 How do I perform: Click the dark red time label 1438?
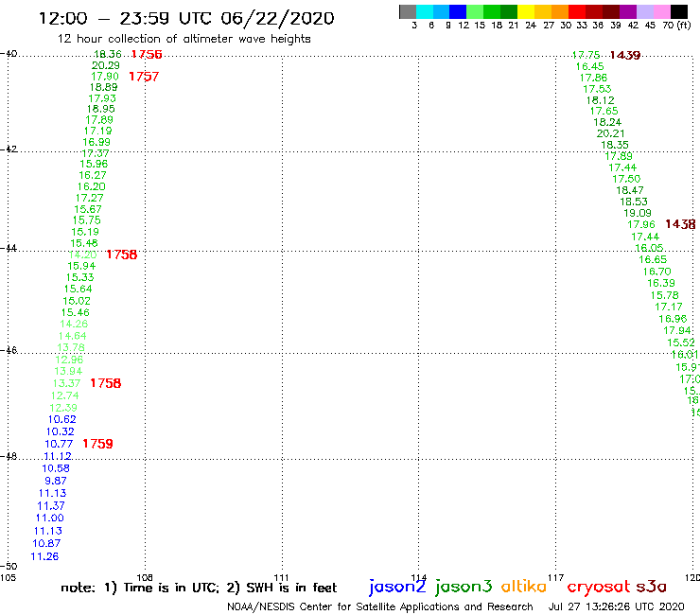680,223
